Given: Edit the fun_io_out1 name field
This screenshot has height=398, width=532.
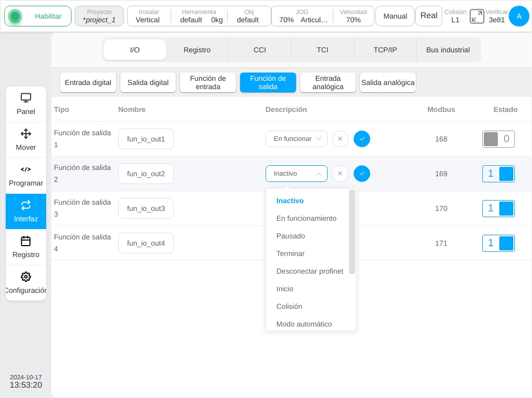Looking at the screenshot, I should (x=146, y=139).
